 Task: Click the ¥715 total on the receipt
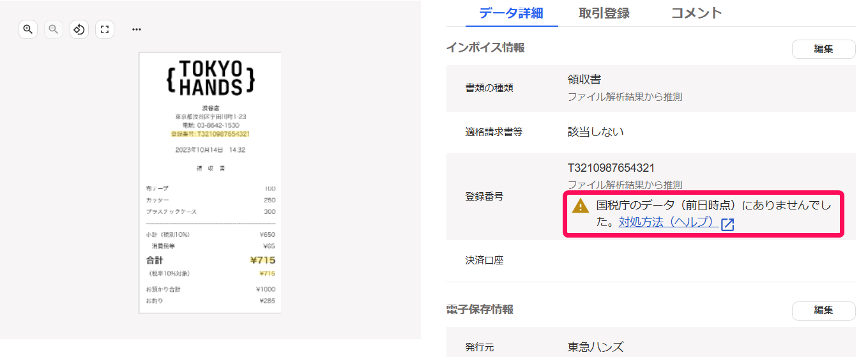click(263, 261)
